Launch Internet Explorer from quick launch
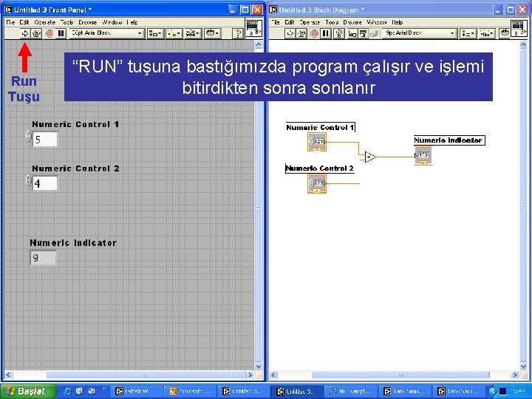The height and width of the screenshot is (399, 532). coord(67,391)
